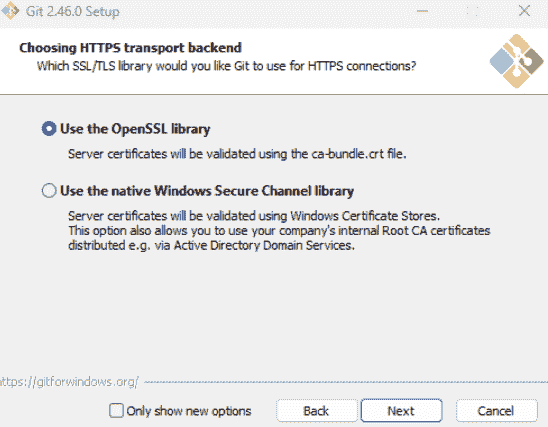This screenshot has height=427, width=548.
Task: Click the Next button
Action: click(x=402, y=411)
